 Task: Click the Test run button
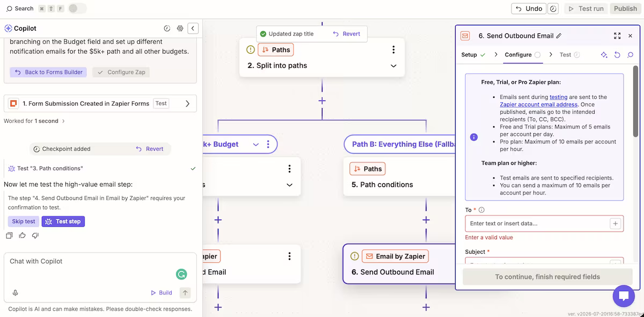coord(586,9)
